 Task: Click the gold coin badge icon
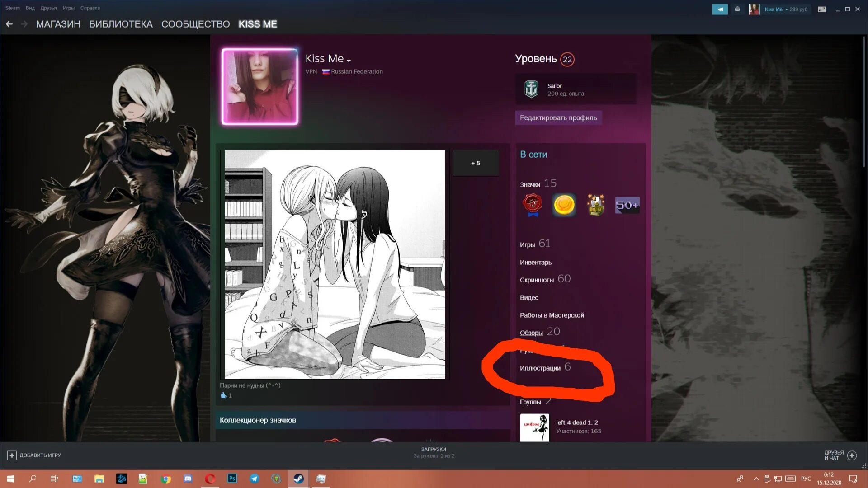click(564, 205)
